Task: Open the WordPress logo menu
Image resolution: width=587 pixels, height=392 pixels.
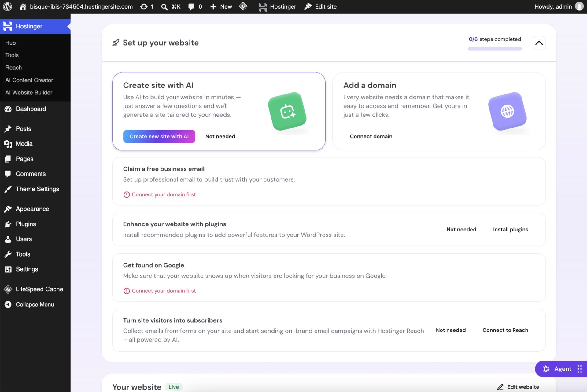Action: [x=7, y=6]
